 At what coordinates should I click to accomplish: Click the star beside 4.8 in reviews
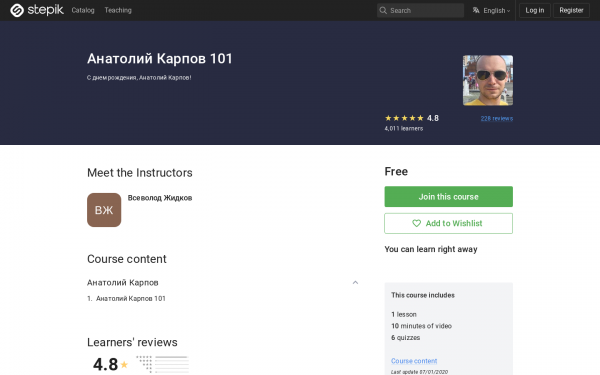pos(124,365)
